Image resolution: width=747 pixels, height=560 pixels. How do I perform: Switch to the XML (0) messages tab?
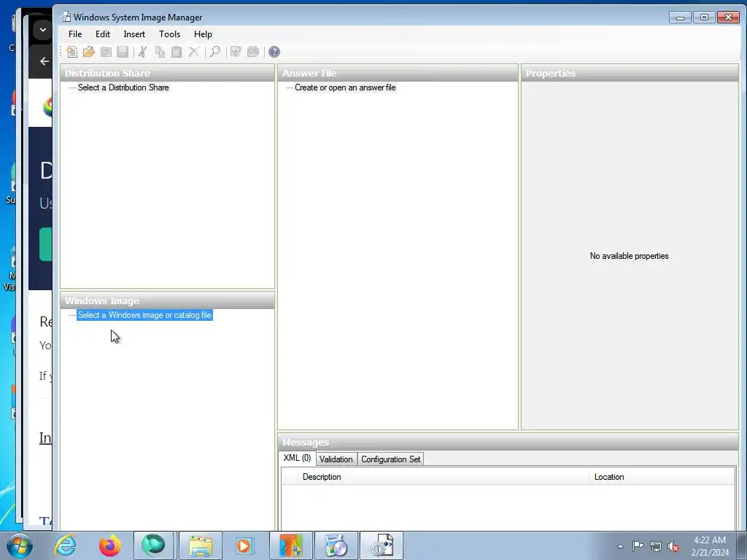(x=297, y=458)
